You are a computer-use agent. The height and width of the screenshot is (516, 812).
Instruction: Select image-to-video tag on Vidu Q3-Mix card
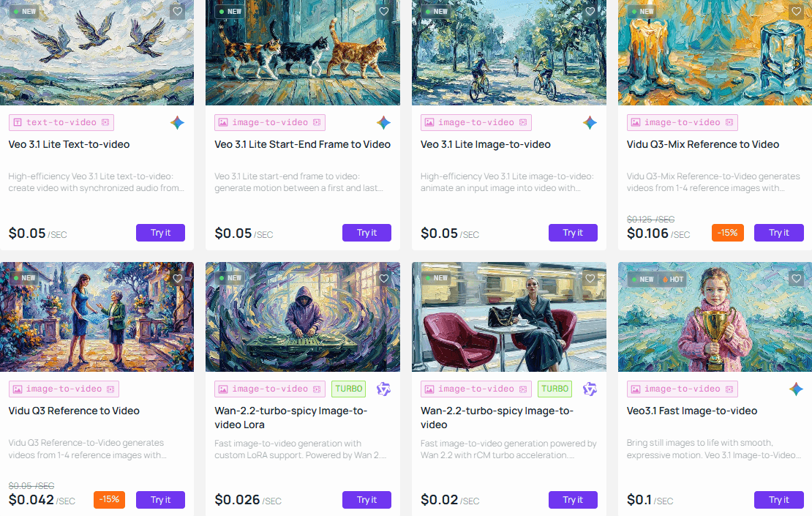pos(682,123)
